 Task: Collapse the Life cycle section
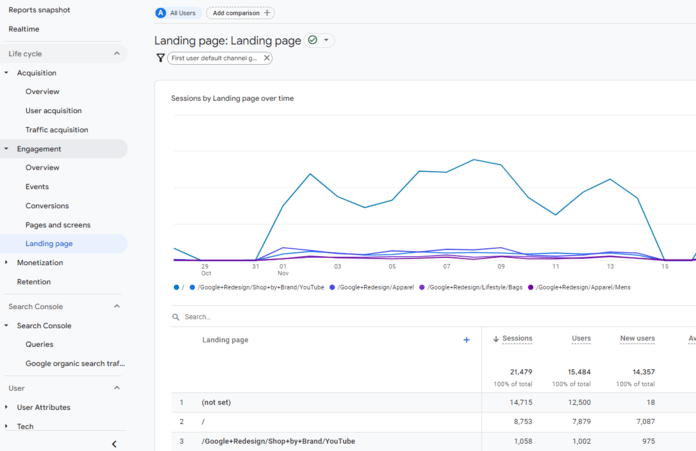(x=116, y=54)
